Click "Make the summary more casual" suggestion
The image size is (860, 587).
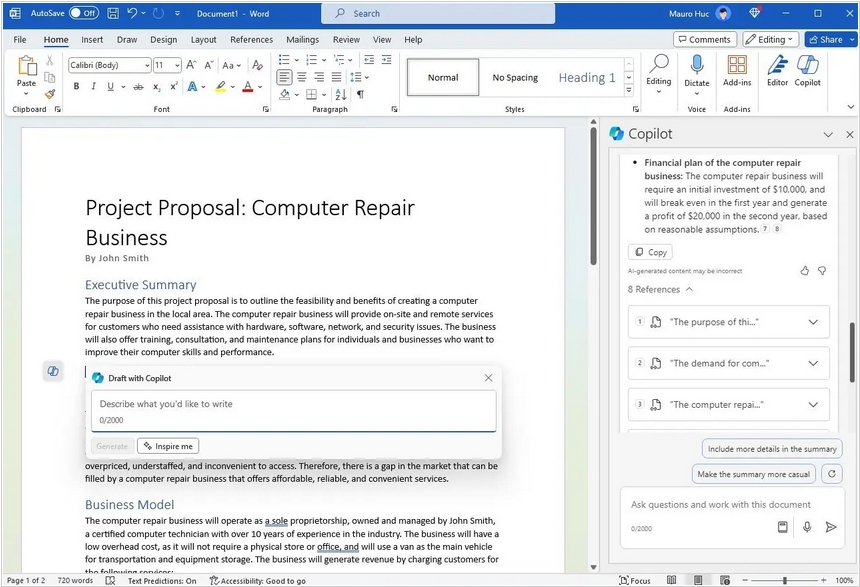[x=754, y=474]
